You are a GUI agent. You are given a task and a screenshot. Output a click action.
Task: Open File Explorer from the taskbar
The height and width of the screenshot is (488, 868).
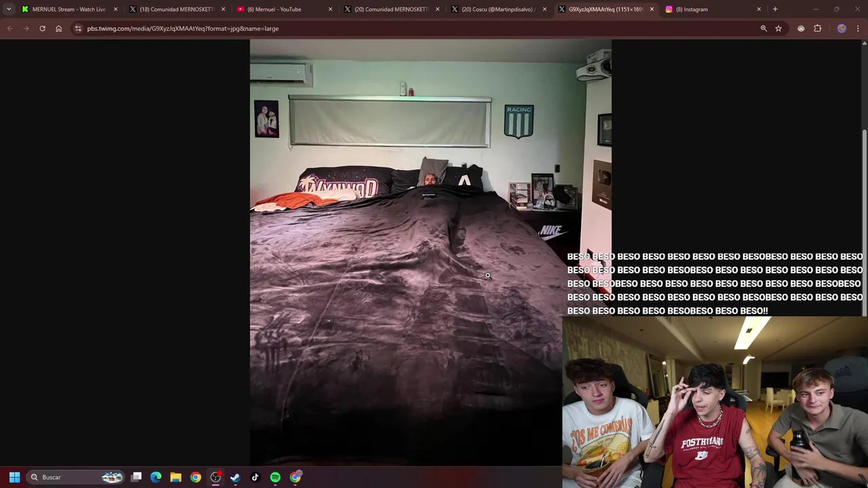[176, 477]
